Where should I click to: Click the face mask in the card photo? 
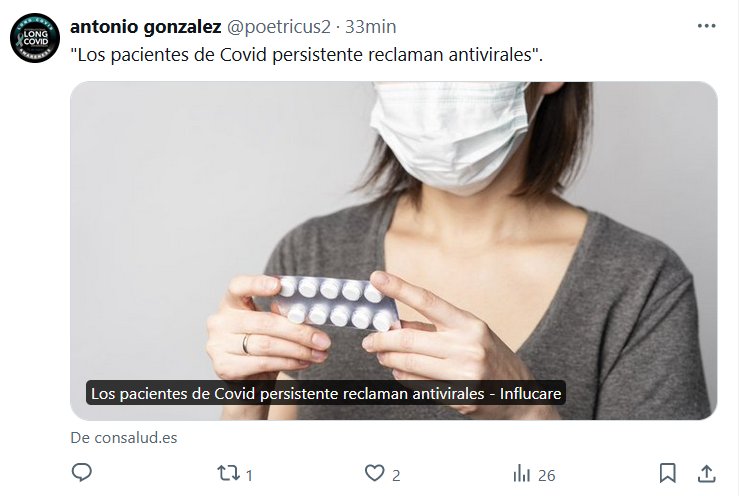coord(450,135)
